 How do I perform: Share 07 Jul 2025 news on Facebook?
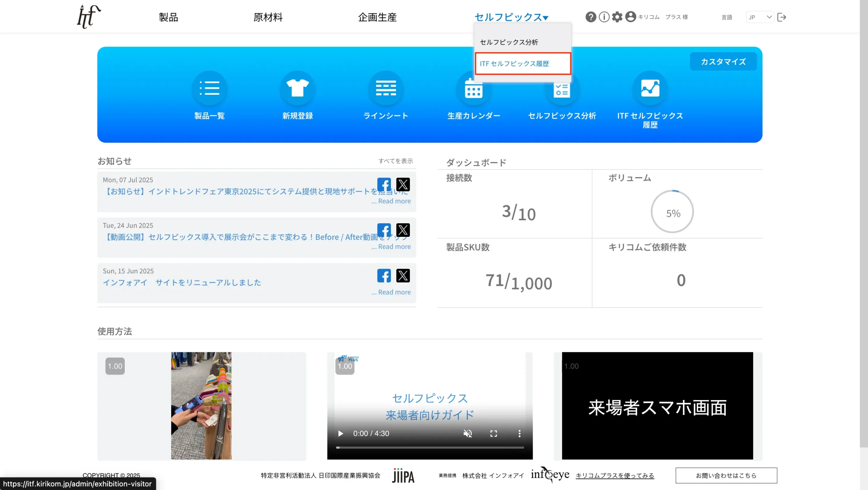[x=384, y=185]
